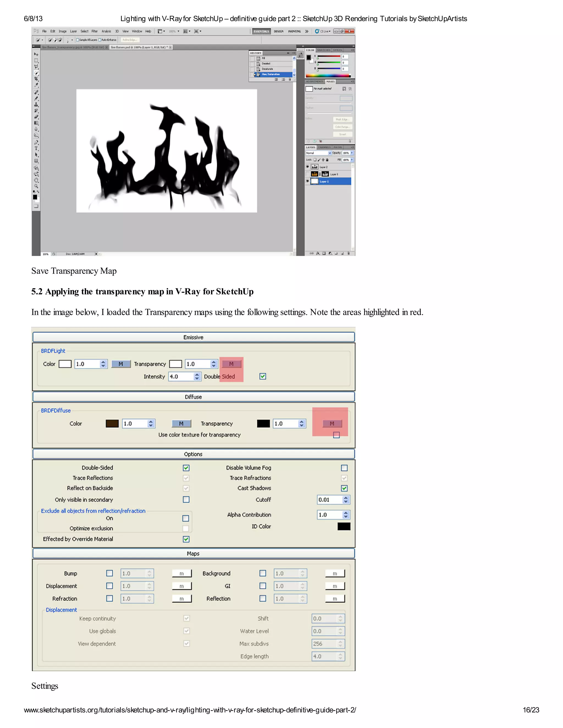The height and width of the screenshot is (728, 563).
Task: Uncheck Emissive Double Sided checkbox
Action: pos(263,376)
